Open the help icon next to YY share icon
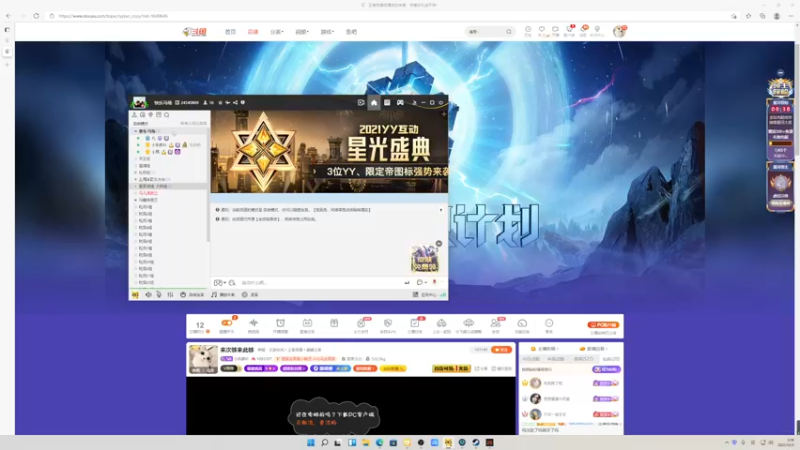Viewport: 800px width, 450px height. click(243, 103)
